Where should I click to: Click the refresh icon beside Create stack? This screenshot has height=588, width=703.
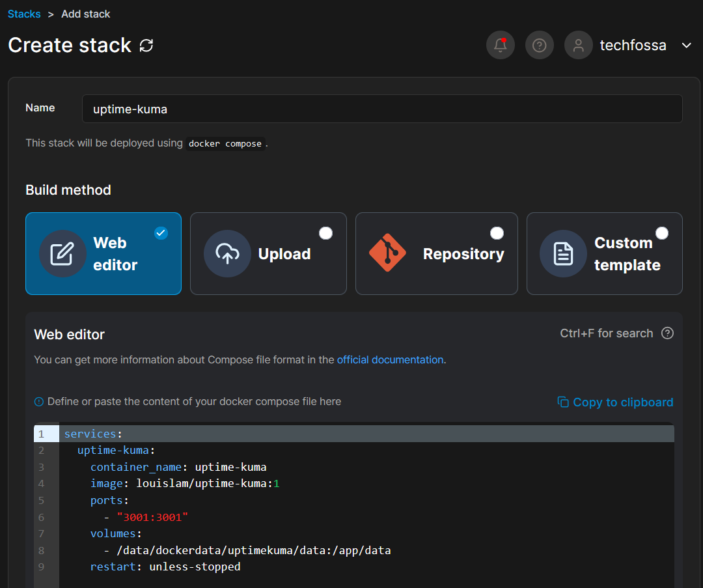[x=146, y=46]
